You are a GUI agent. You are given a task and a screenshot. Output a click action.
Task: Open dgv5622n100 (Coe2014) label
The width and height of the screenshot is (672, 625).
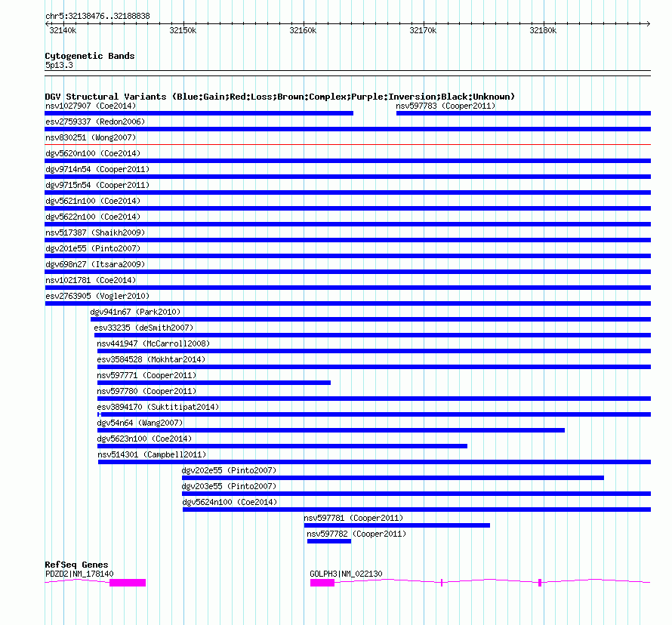click(x=93, y=217)
